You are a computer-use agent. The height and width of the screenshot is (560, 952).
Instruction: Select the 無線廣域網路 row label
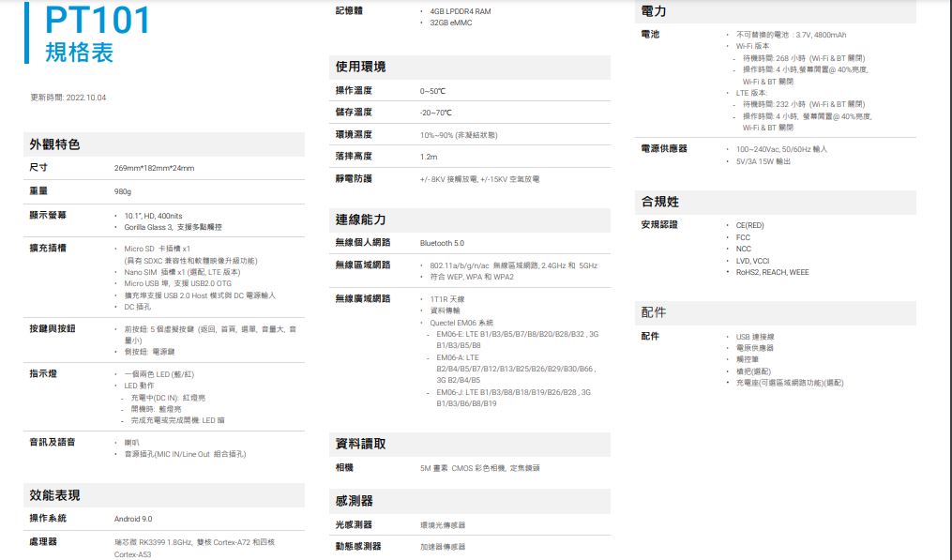pos(363,299)
